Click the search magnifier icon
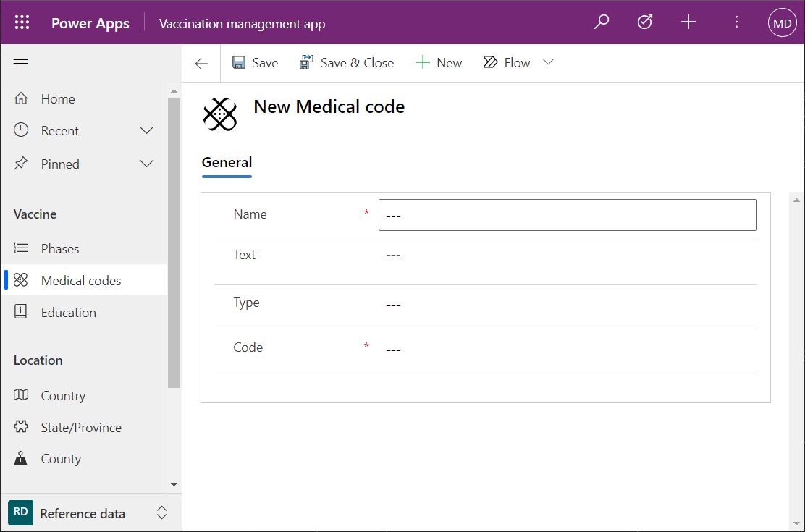Image resolution: width=805 pixels, height=532 pixels. coord(602,22)
